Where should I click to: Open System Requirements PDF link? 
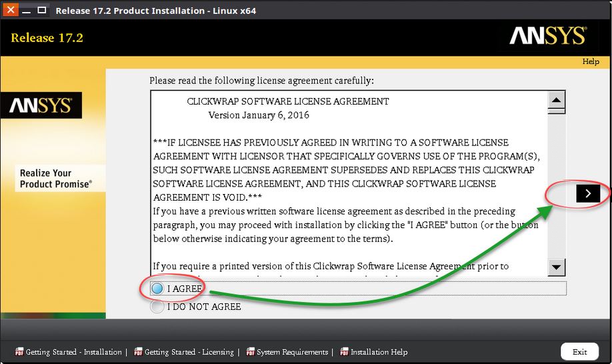[x=293, y=352]
